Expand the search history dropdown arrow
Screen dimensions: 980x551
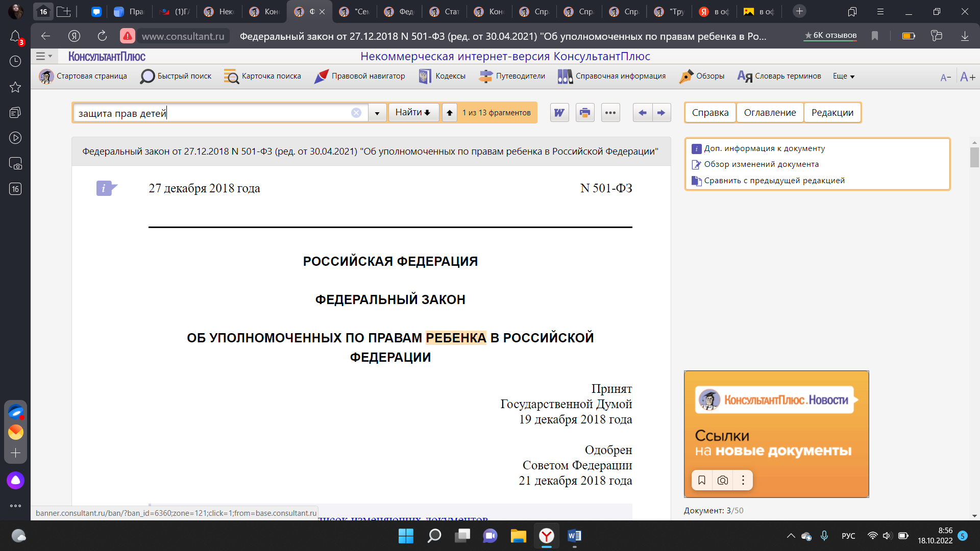pos(377,113)
